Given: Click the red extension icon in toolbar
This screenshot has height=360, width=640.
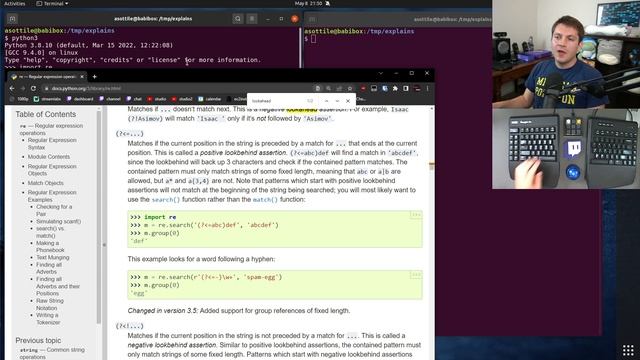Looking at the screenshot, I should click(363, 88).
